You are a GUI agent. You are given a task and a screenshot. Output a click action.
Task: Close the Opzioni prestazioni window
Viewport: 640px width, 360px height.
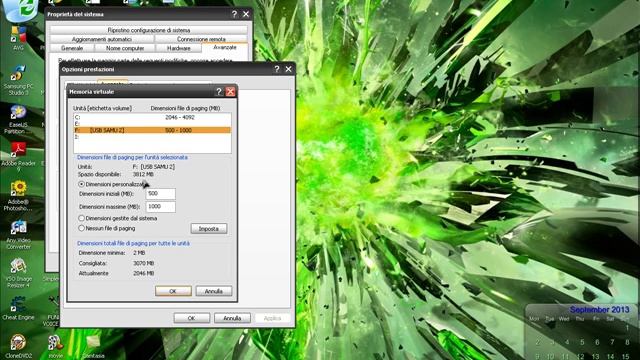pyautogui.click(x=288, y=69)
